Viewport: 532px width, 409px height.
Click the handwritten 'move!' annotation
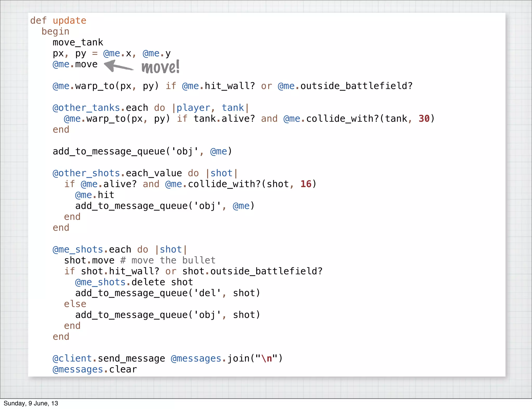(x=160, y=67)
